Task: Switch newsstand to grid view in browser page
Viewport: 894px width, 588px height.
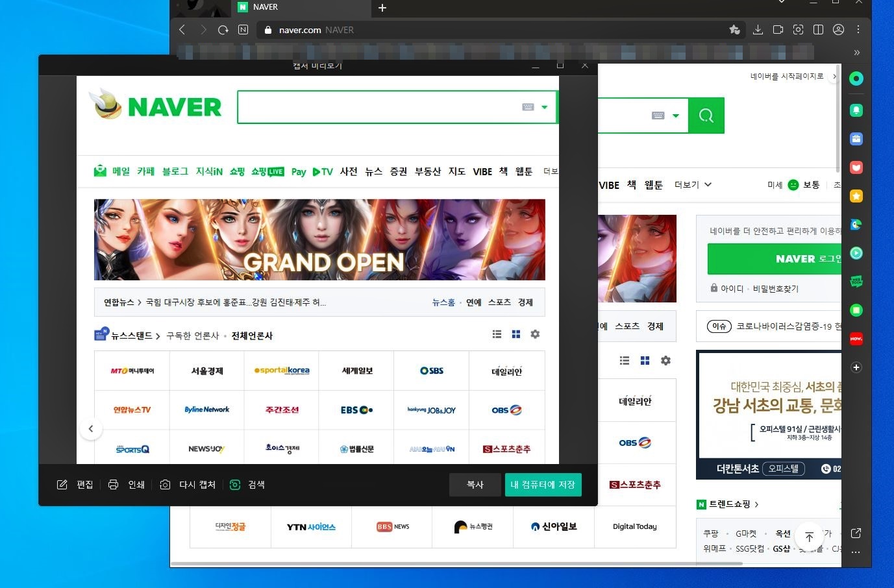Action: [x=645, y=361]
